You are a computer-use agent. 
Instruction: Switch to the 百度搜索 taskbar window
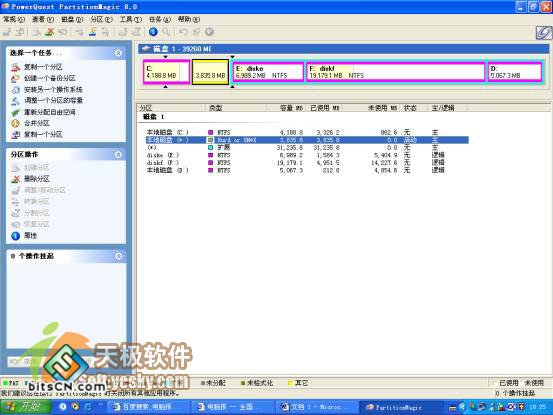[x=148, y=407]
